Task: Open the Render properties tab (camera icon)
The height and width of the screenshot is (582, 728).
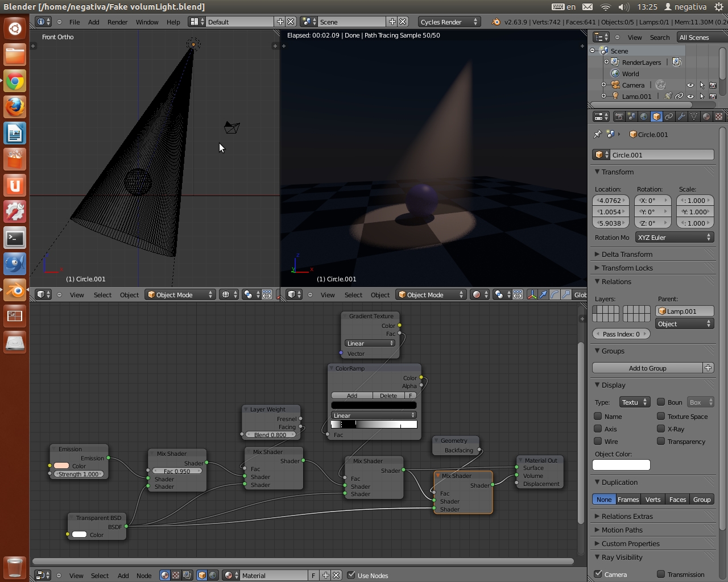Action: click(x=619, y=117)
